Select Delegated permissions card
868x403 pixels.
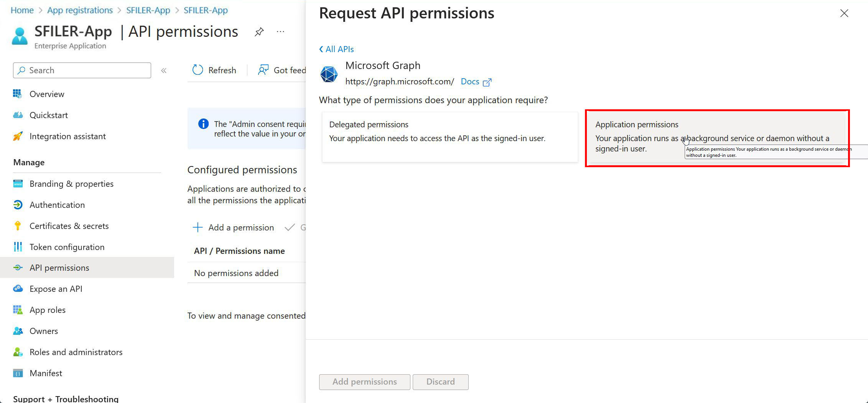(x=450, y=137)
